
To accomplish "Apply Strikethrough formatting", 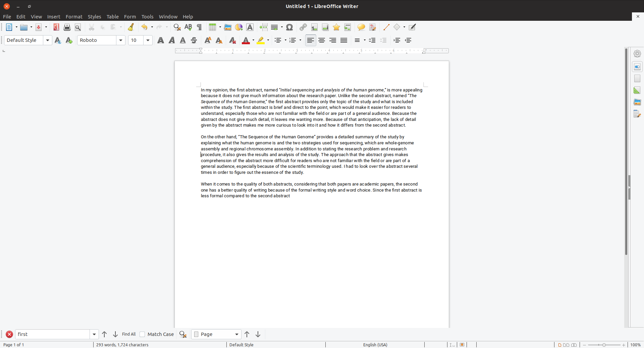I will point(194,41).
